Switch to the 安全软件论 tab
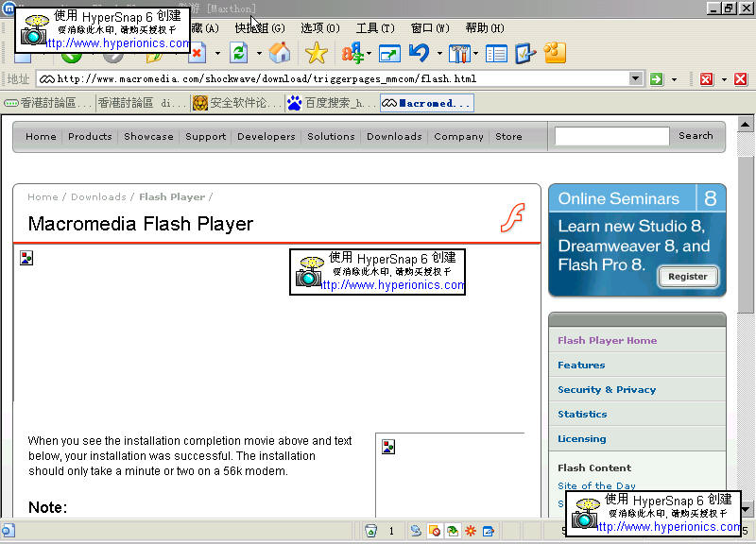 tap(237, 103)
